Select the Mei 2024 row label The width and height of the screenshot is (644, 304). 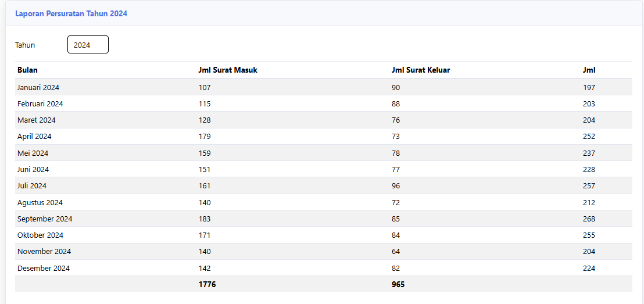(33, 153)
